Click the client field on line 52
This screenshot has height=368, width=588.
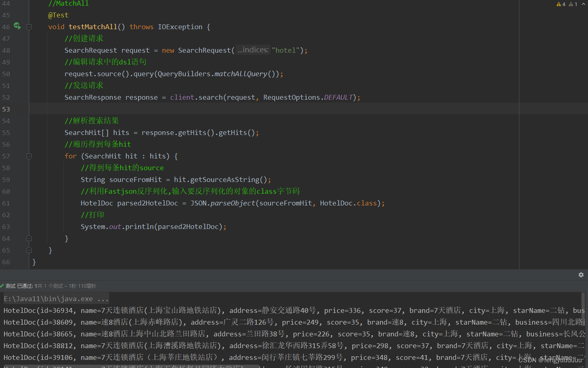[x=182, y=97]
